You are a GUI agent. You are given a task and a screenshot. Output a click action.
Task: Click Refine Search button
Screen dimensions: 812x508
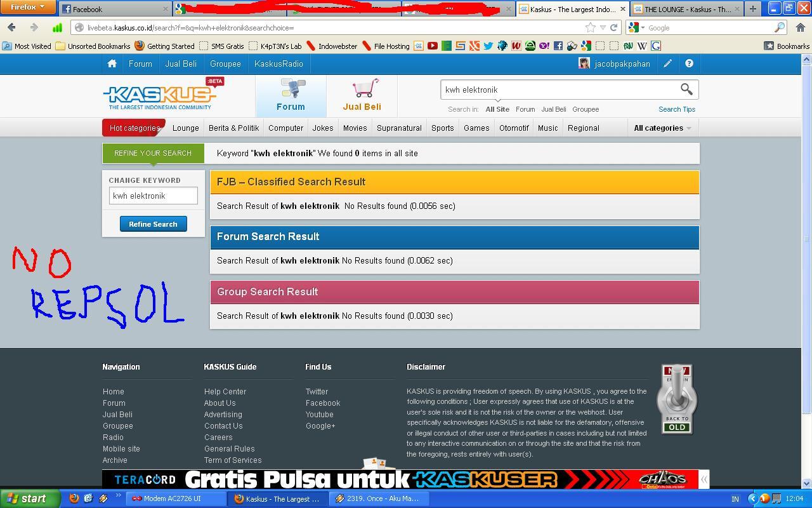153,224
